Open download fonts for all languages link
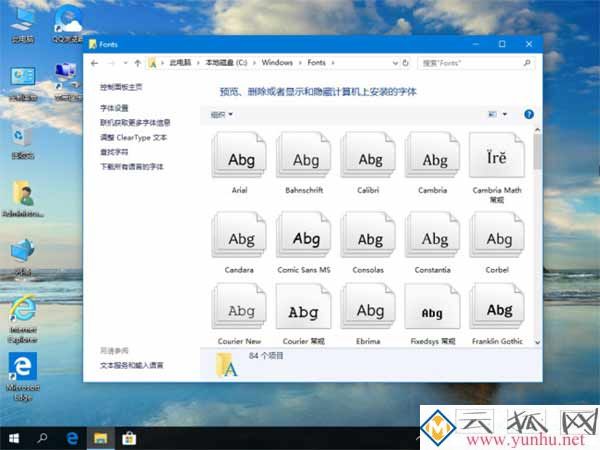This screenshot has width=600, height=450. tap(132, 166)
